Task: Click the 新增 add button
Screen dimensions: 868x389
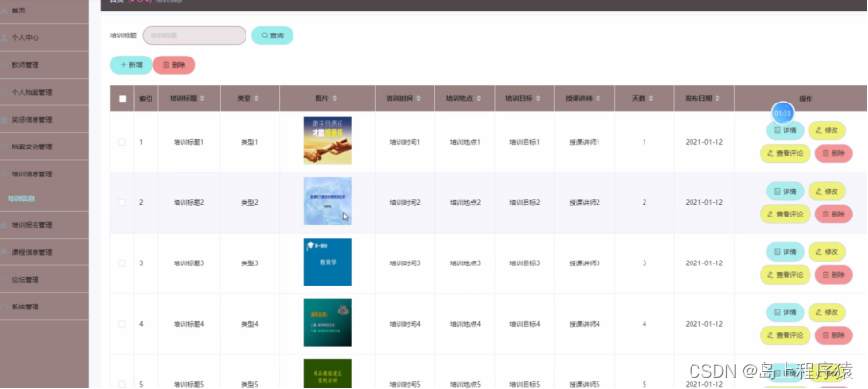Action: click(x=131, y=65)
